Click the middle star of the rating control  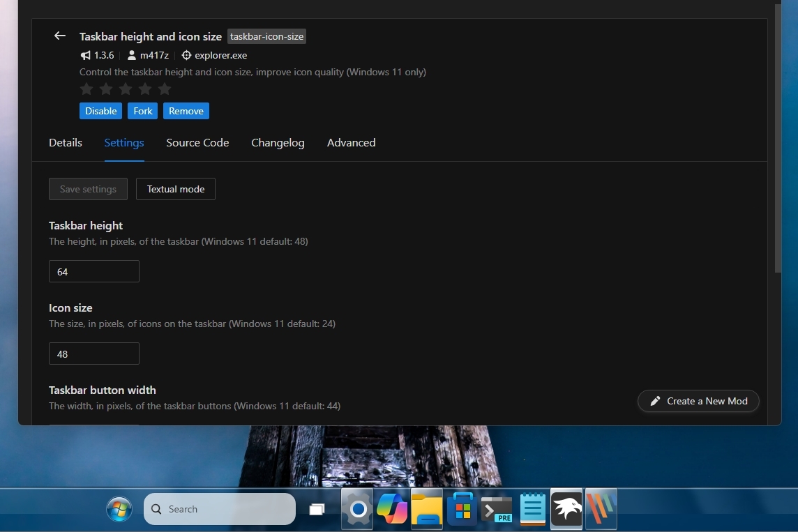click(x=126, y=89)
